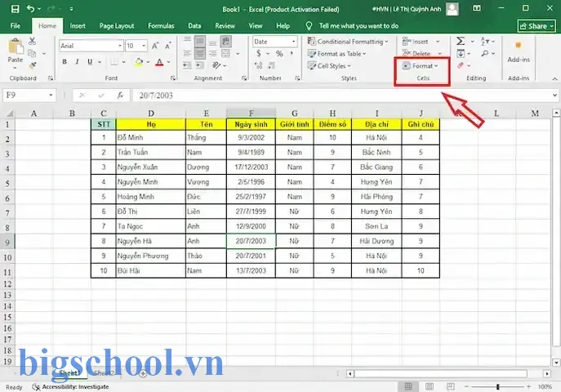Screen dimensions: 561x392
Task: Switch to Page Layout view in status bar
Action: pyautogui.click(x=430, y=386)
